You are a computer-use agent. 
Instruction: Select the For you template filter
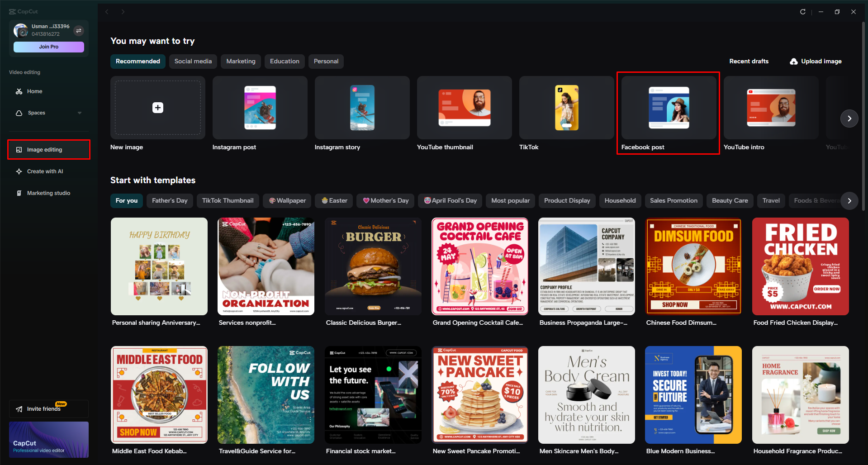[127, 201]
